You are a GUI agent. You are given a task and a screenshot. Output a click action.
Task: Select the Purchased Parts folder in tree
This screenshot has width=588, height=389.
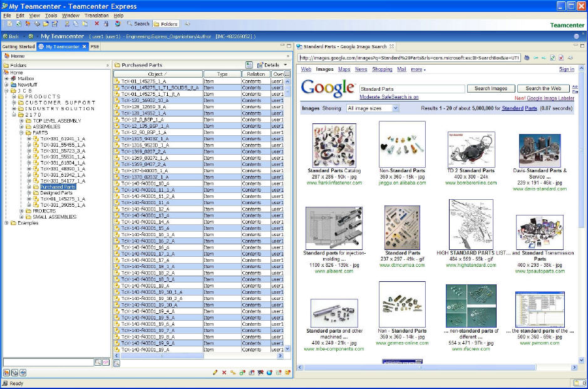[x=58, y=187]
